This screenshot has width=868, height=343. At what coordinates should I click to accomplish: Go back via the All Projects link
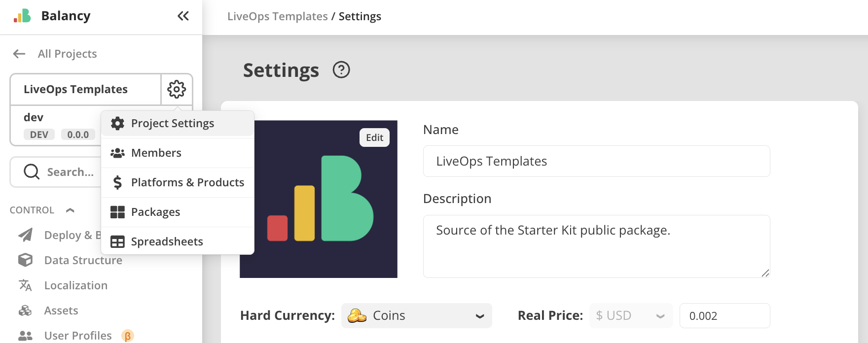tap(67, 54)
